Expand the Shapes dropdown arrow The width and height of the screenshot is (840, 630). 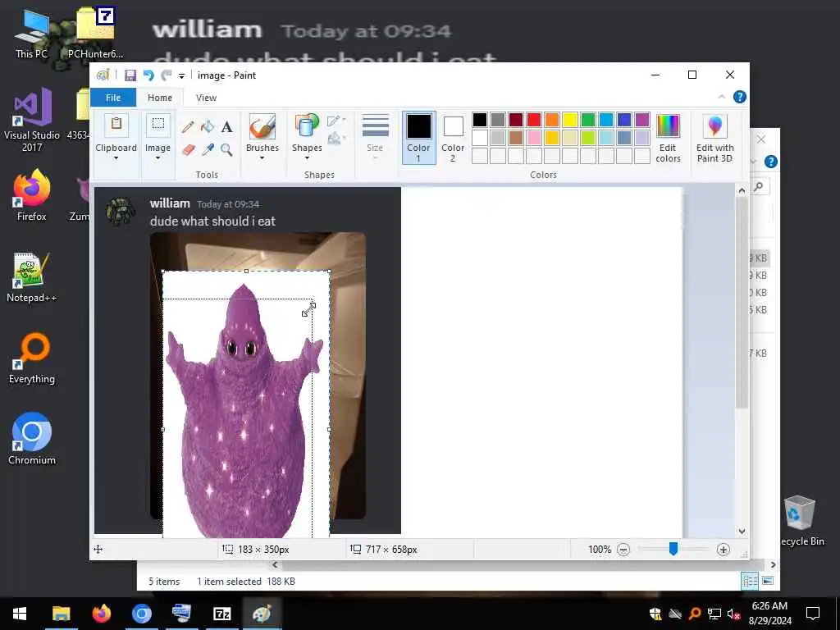pos(307,158)
